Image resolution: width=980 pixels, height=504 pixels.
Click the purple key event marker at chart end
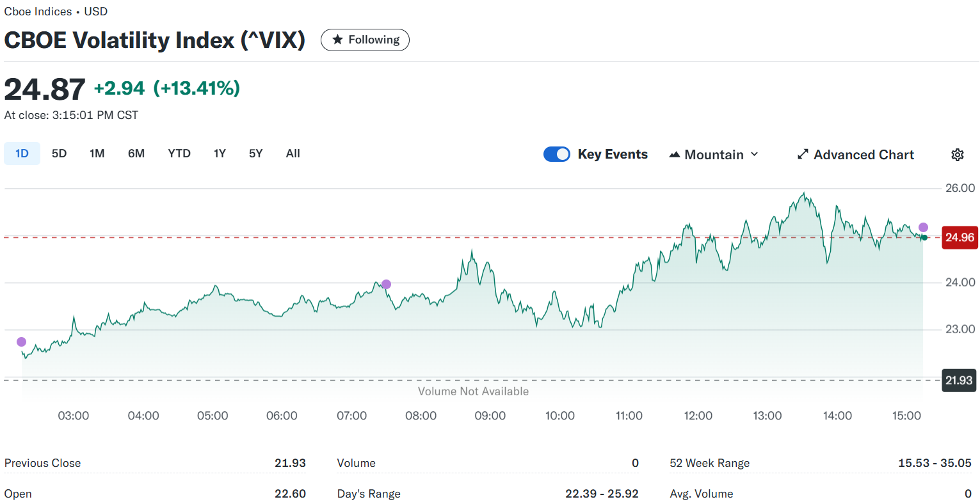[x=923, y=228]
